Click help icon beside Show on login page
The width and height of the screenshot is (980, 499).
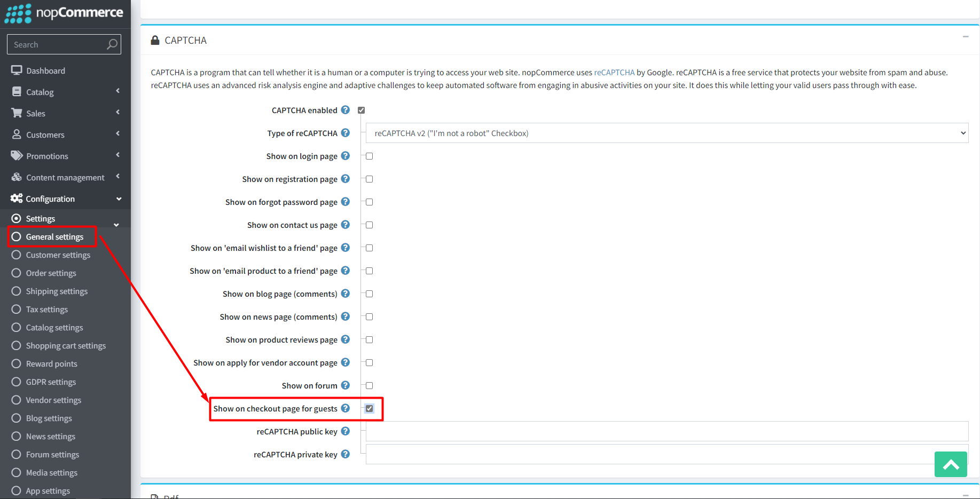tap(346, 156)
